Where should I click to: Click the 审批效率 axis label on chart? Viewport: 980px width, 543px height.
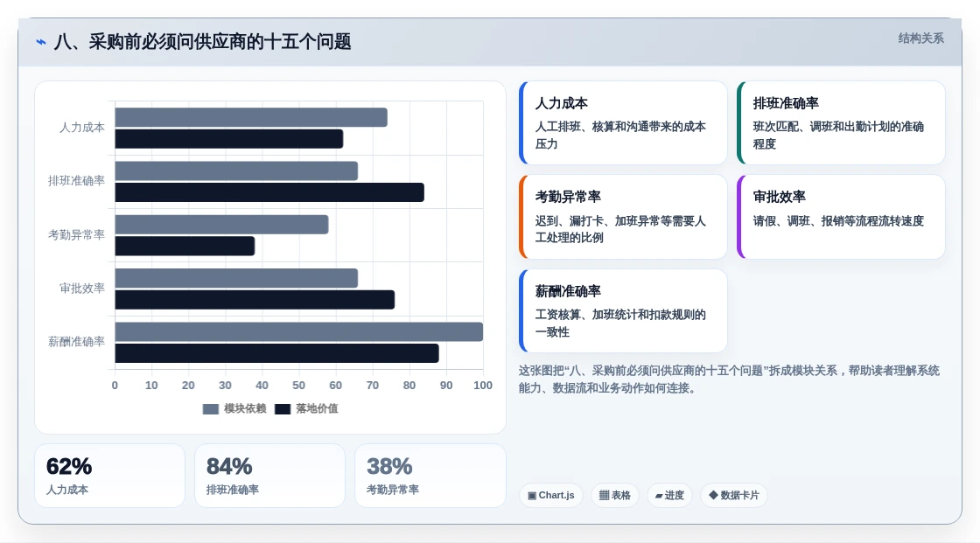point(82,288)
